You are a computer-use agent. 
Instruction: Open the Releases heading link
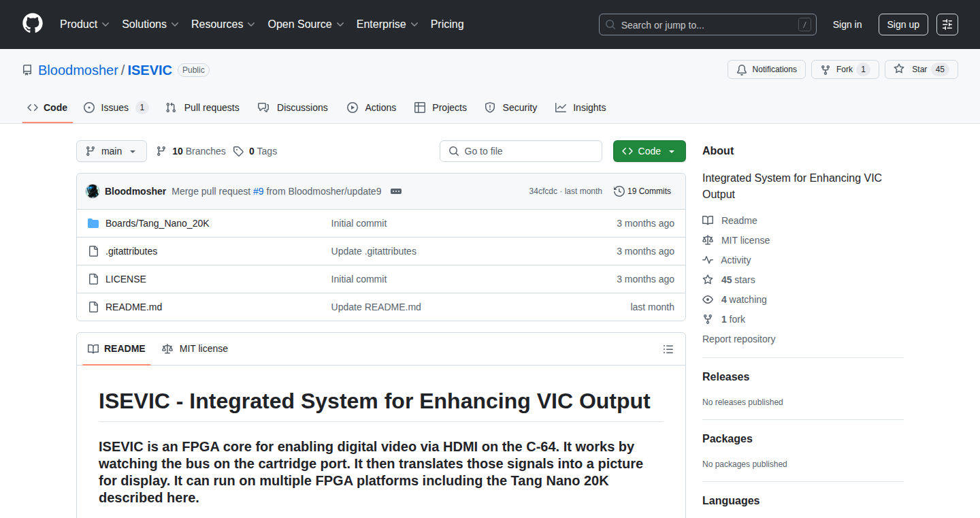[725, 376]
